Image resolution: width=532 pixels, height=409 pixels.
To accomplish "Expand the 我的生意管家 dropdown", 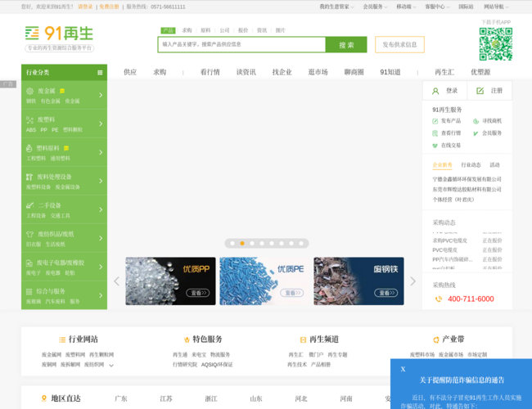I will [x=336, y=7].
